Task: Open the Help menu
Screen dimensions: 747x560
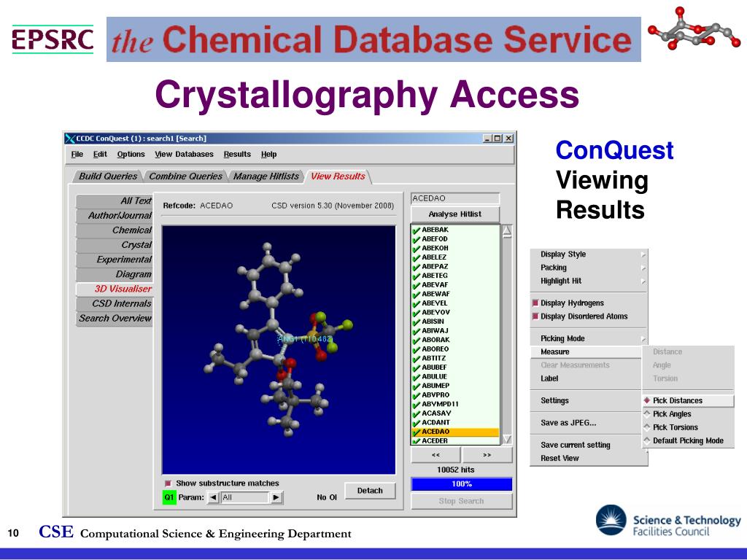Action: (x=268, y=155)
